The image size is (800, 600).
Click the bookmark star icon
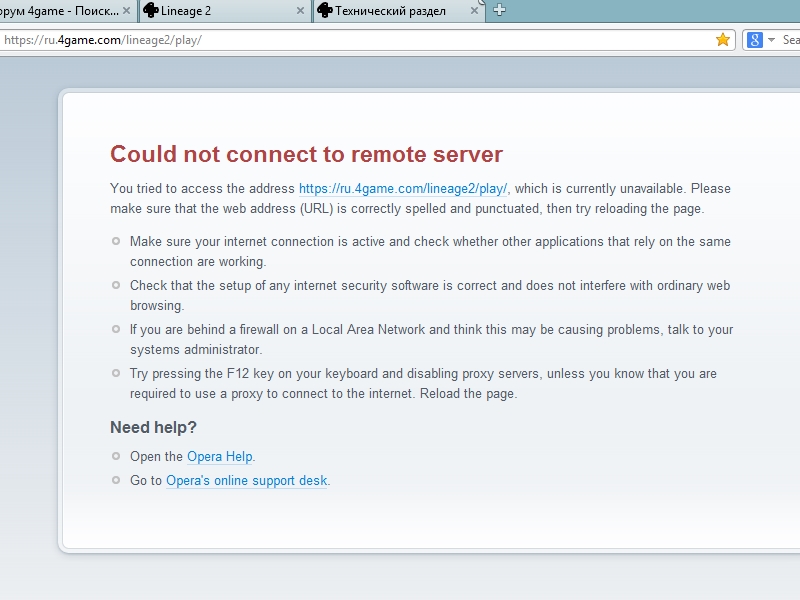722,40
